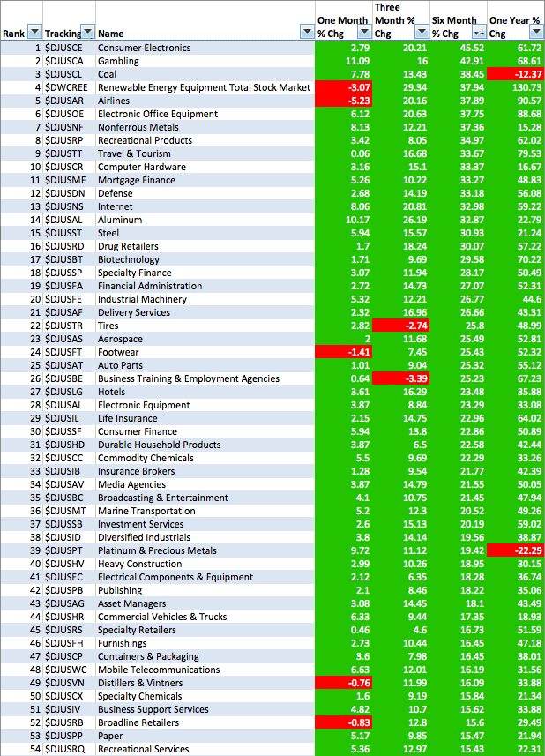The image size is (545, 756).
Task: Click the 130.73 one-year value
Action: pyautogui.click(x=516, y=87)
